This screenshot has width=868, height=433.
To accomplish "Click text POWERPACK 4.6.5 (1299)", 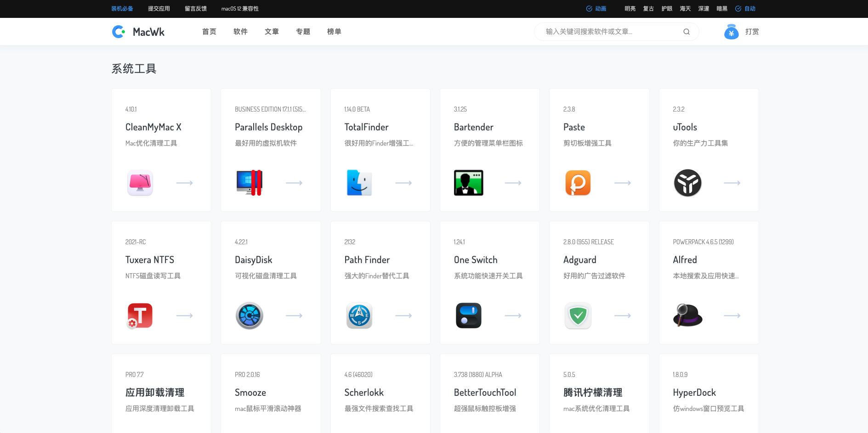I will [x=703, y=242].
